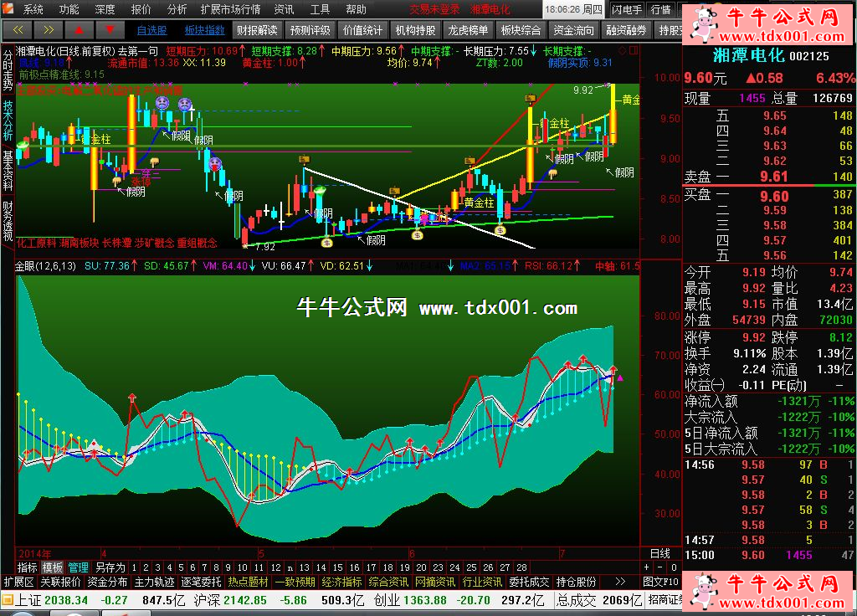Select indicator template number 1
Viewport: 857px width, 616px height.
click(x=134, y=567)
